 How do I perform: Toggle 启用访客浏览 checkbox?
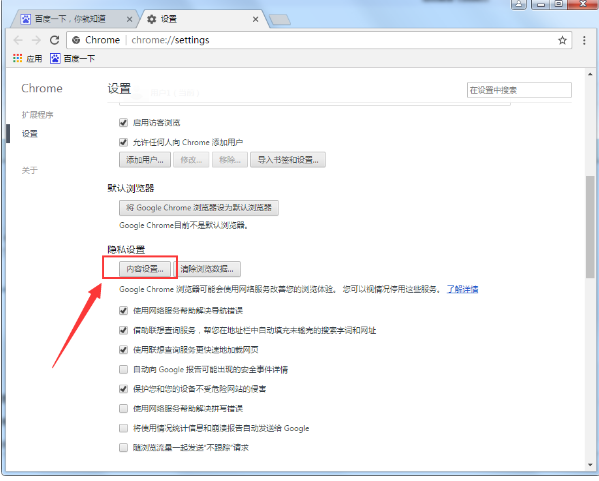[x=123, y=123]
